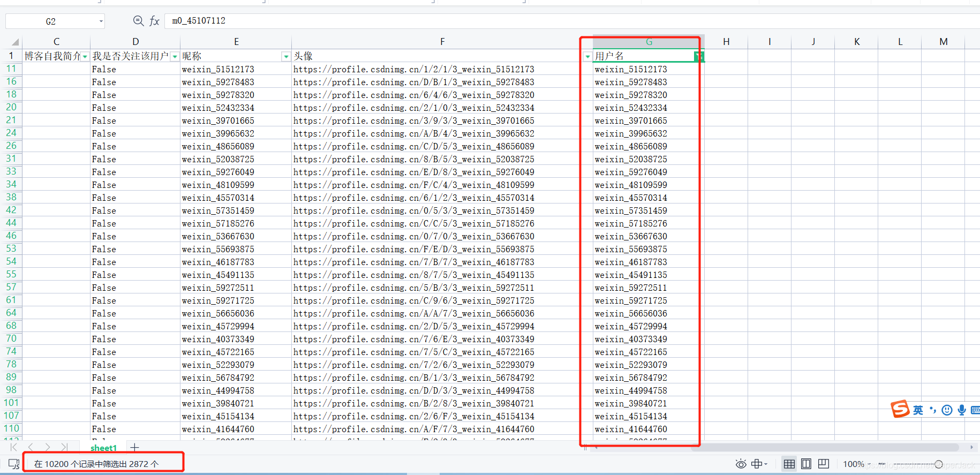Viewport: 980px width, 475px height.
Task: Select nickname cell weixin_51512173 in column E
Action: (x=236, y=69)
